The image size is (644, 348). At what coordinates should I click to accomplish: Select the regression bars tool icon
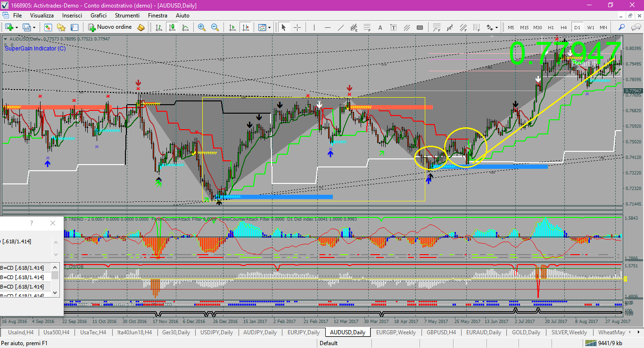coord(450,27)
